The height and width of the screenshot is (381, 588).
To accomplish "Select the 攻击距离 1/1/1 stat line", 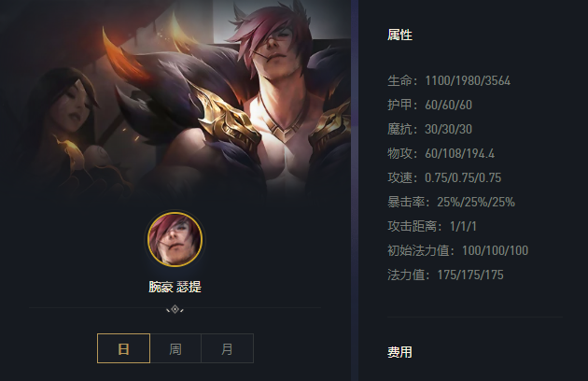I will 432,226.
